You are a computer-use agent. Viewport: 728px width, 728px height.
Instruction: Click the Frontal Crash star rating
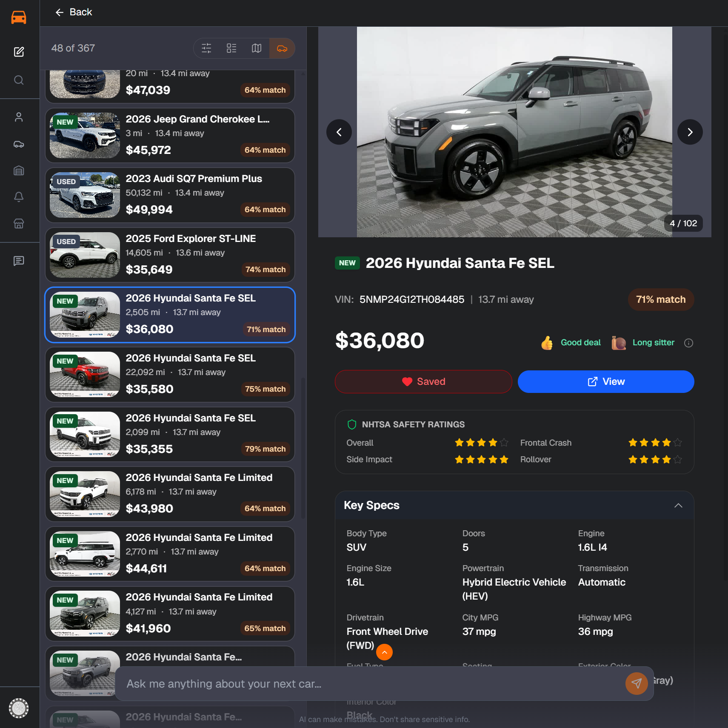[x=655, y=443]
